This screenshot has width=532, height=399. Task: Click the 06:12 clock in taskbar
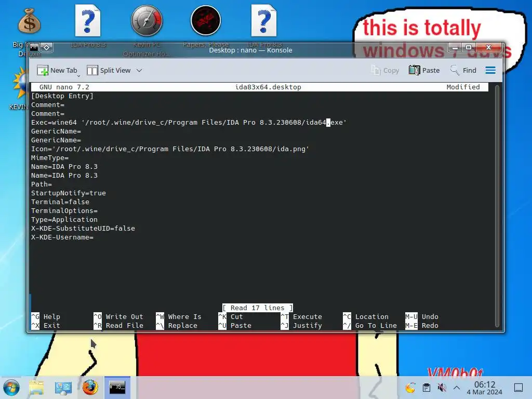[x=485, y=388]
